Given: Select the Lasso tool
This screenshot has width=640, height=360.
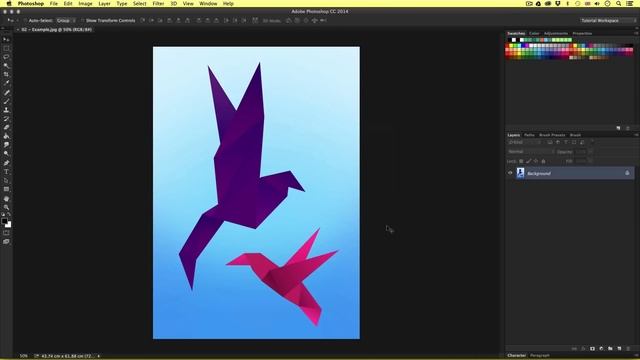Looking at the screenshot, I should pyautogui.click(x=6, y=57).
